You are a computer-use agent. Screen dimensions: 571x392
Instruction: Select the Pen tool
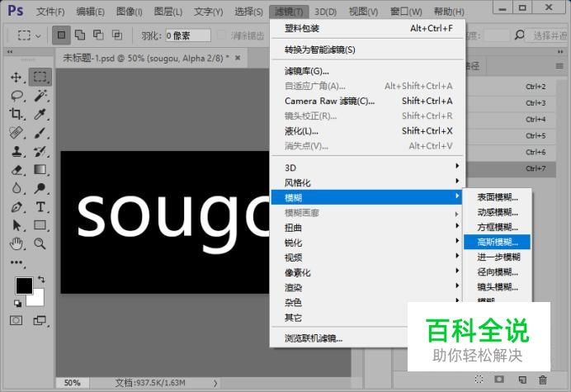pos(17,207)
